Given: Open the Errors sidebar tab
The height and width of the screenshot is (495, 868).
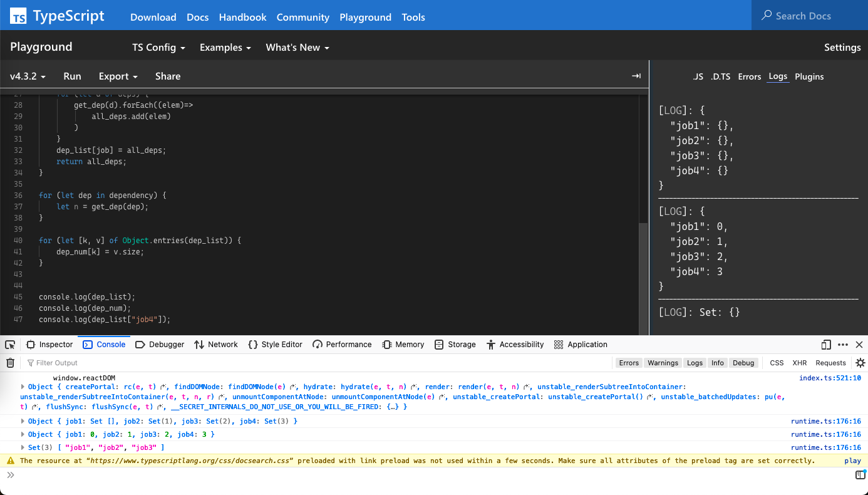Looking at the screenshot, I should coord(750,76).
